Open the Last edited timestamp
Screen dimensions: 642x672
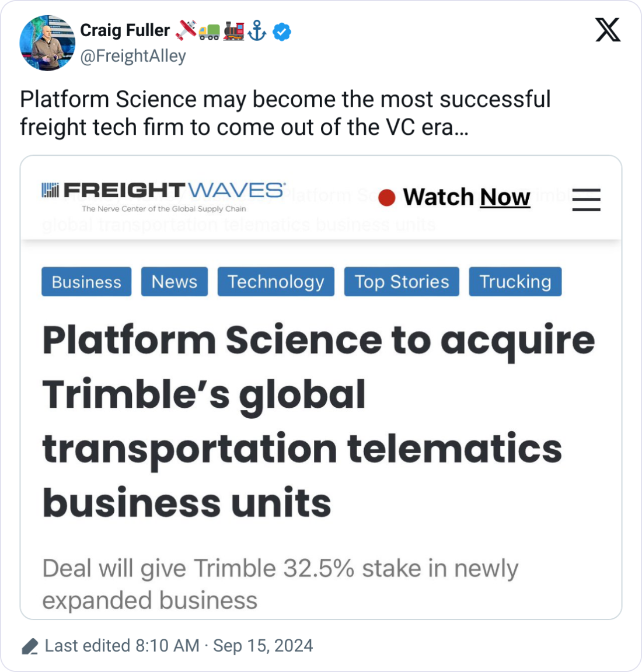tap(179, 646)
